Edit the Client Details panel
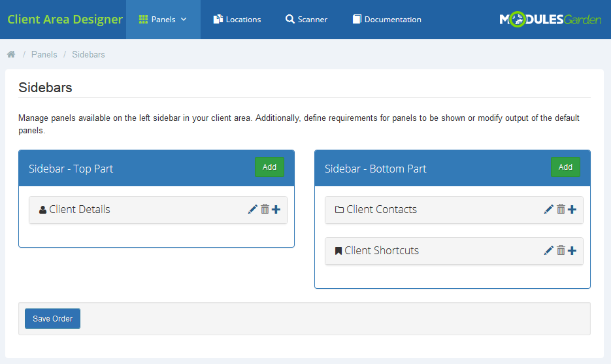 point(252,209)
